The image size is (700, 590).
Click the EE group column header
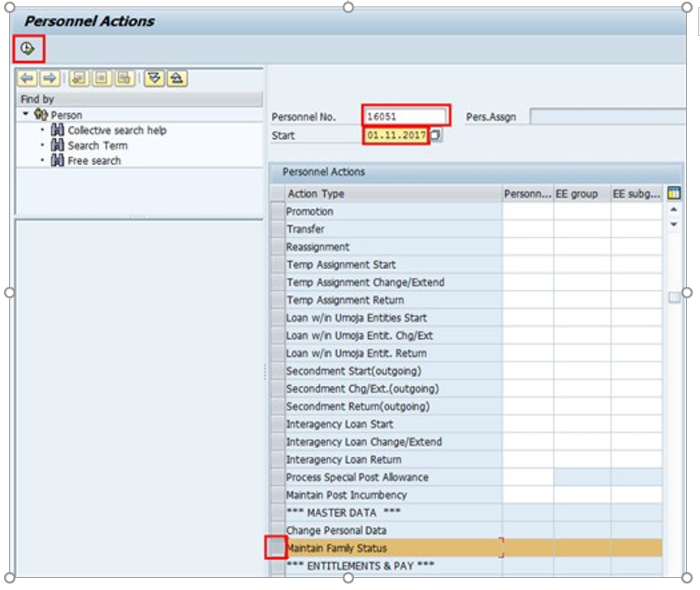coord(582,194)
